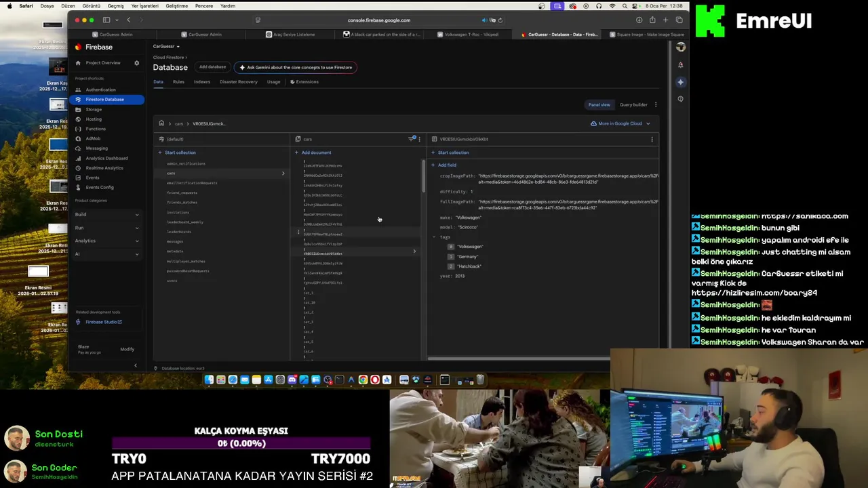Open project settings gear icon
The image size is (868, 488).
pyautogui.click(x=136, y=63)
